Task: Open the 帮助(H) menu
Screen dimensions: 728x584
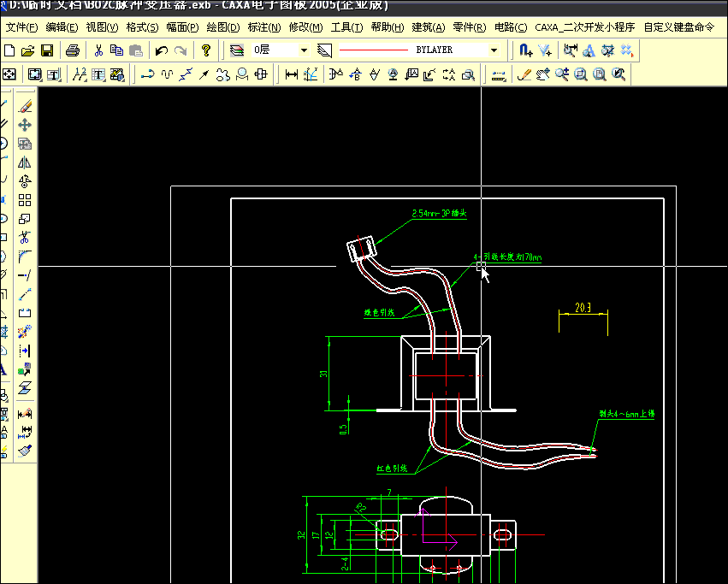Action: click(x=388, y=28)
